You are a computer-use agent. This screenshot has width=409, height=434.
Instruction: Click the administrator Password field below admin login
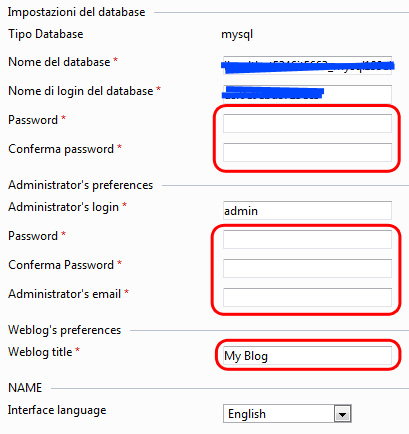[307, 239]
